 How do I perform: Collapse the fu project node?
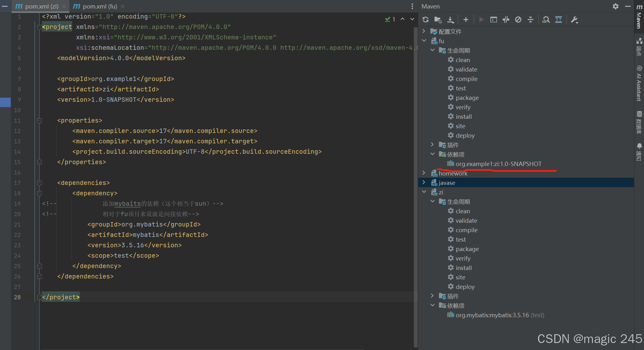coord(424,41)
